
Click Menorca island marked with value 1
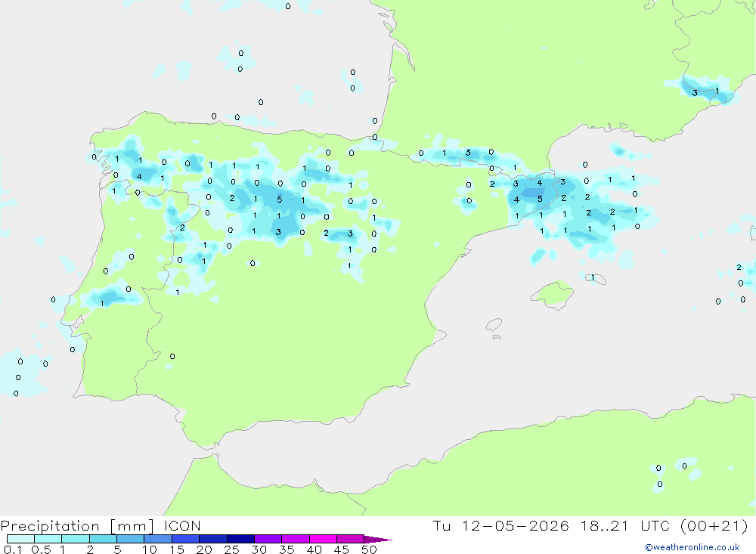coord(596,279)
